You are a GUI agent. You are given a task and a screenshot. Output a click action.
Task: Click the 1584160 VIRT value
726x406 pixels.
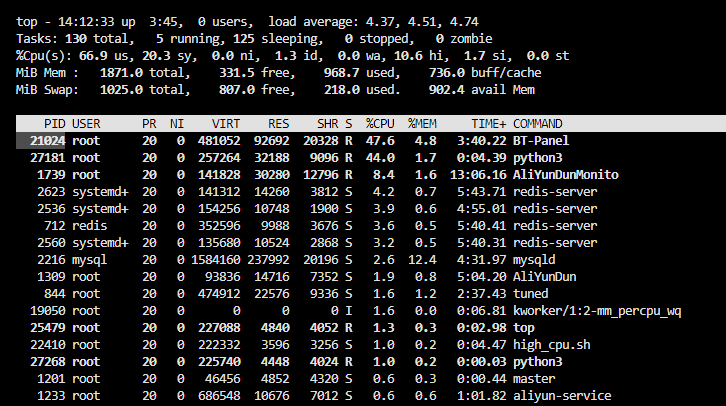[x=216, y=260]
